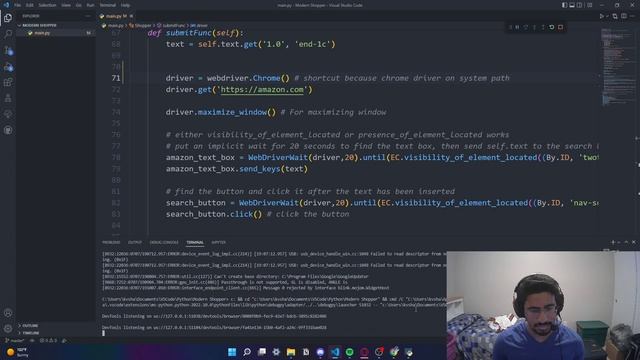Screen dimensions: 640x360
Task: Open the Extensions view
Action: (x=8, y=82)
